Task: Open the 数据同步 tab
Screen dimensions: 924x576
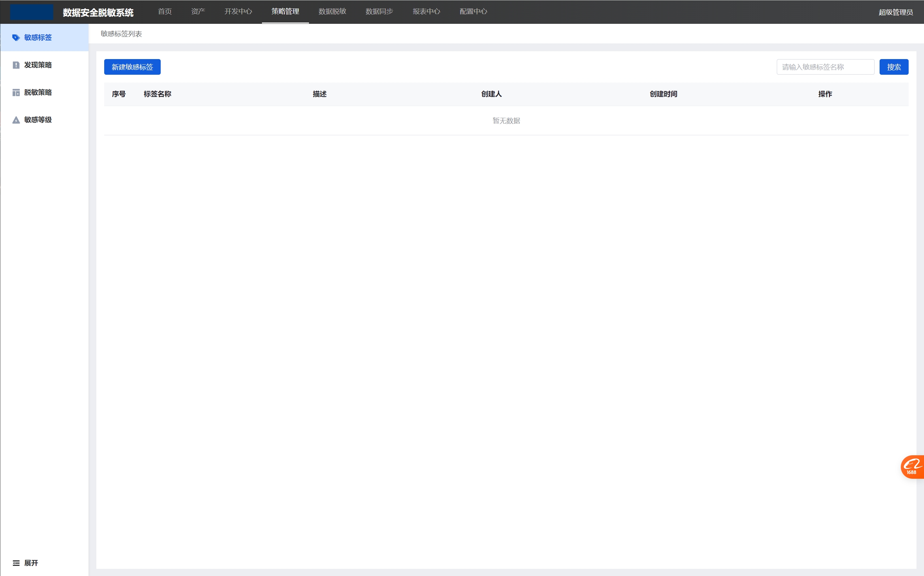Action: point(379,11)
